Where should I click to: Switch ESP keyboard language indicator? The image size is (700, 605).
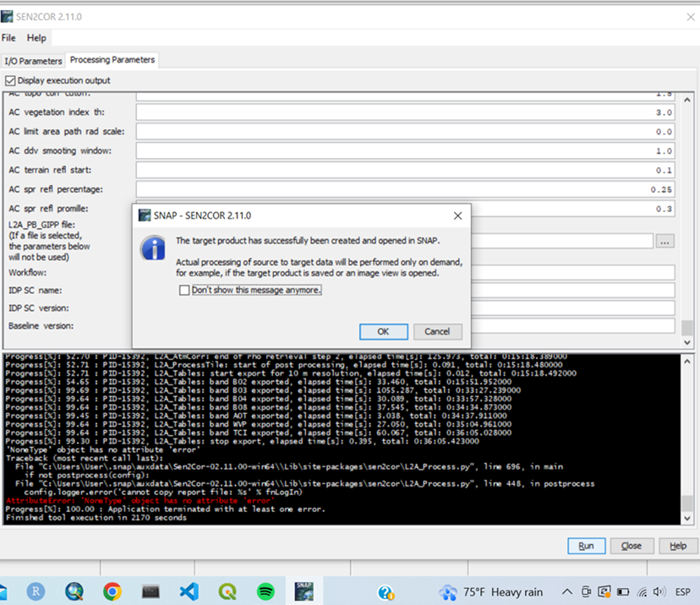tap(682, 592)
